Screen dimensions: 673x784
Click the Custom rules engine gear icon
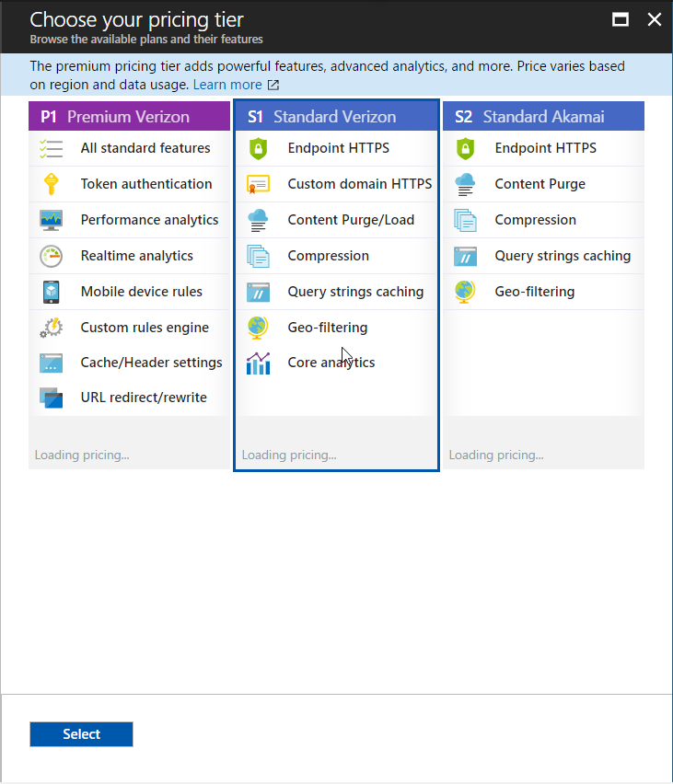(x=51, y=328)
